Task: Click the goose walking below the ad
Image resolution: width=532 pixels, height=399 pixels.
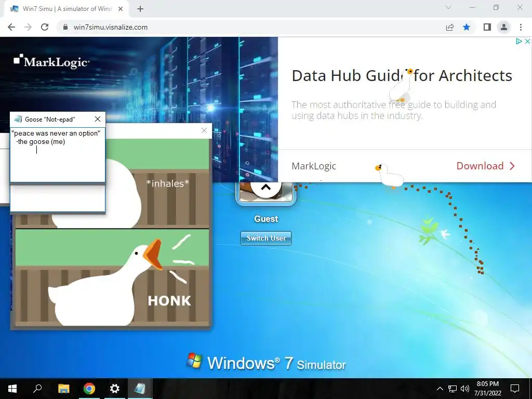Action: point(390,176)
